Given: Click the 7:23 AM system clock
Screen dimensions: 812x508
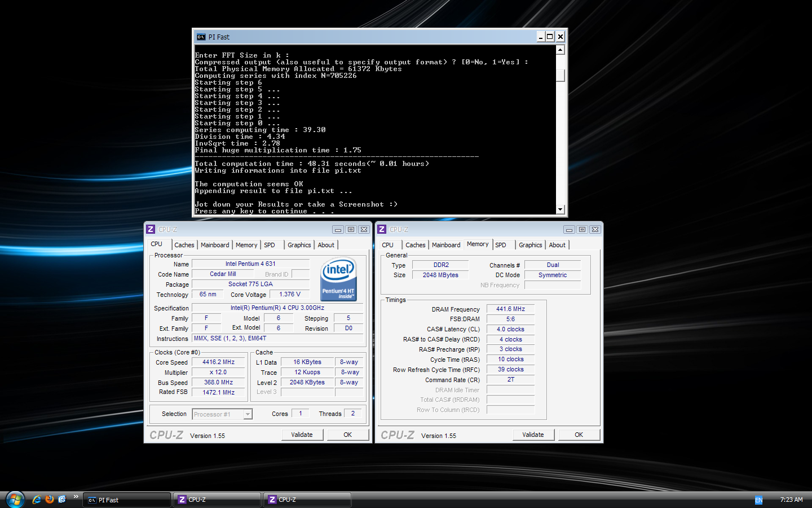Looking at the screenshot, I should [x=791, y=500].
